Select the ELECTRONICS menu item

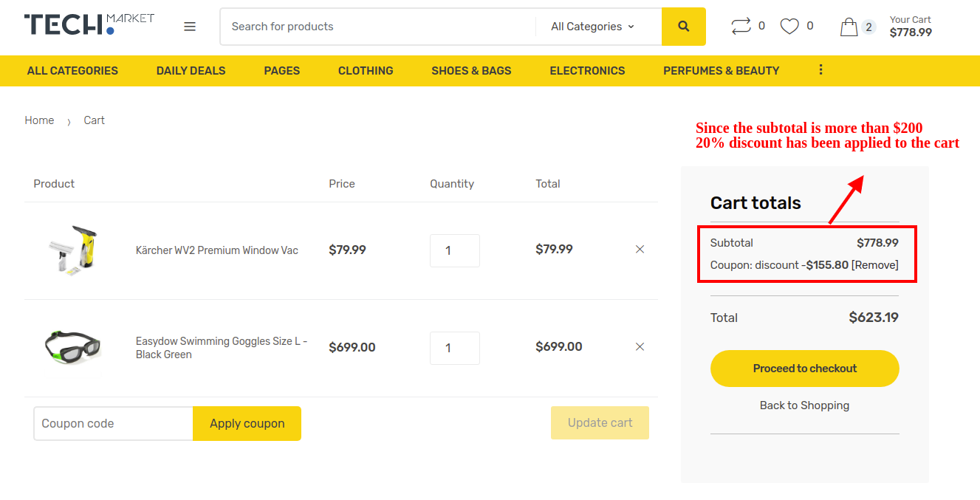(x=587, y=70)
